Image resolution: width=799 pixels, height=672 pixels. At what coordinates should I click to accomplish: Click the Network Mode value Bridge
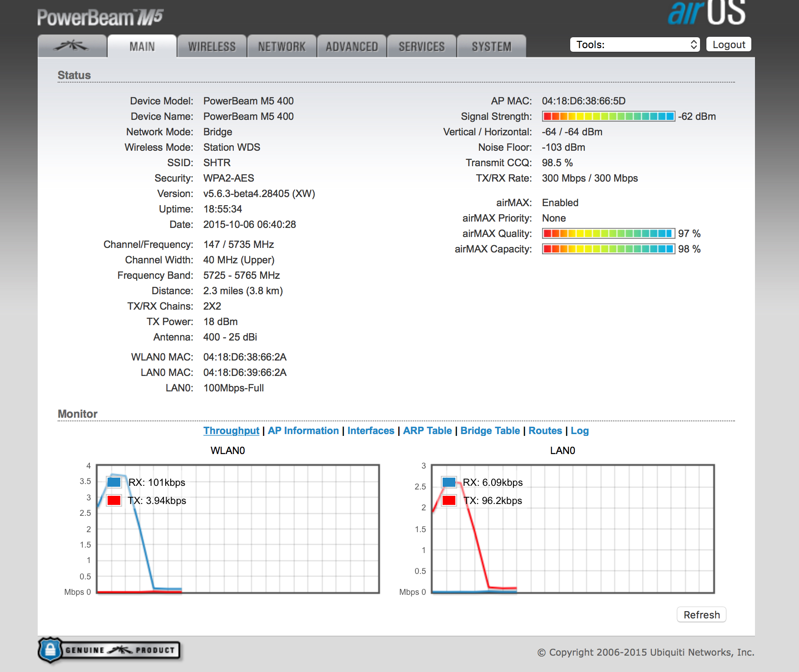[218, 132]
